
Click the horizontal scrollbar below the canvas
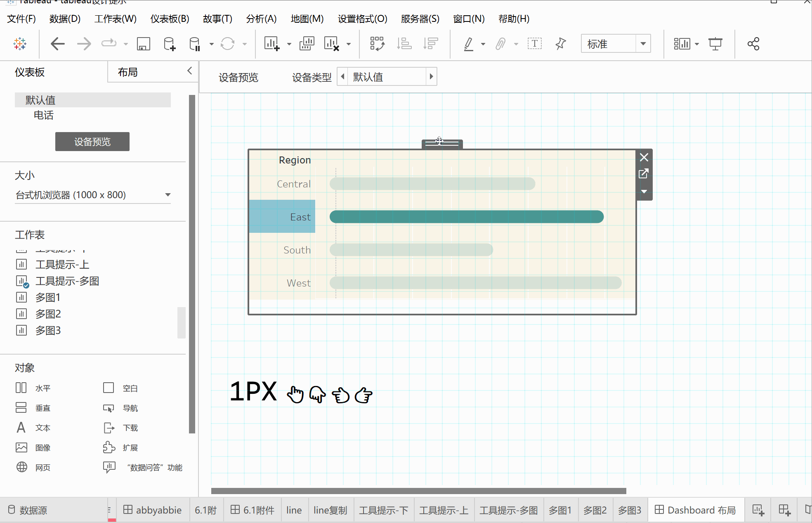(x=418, y=491)
